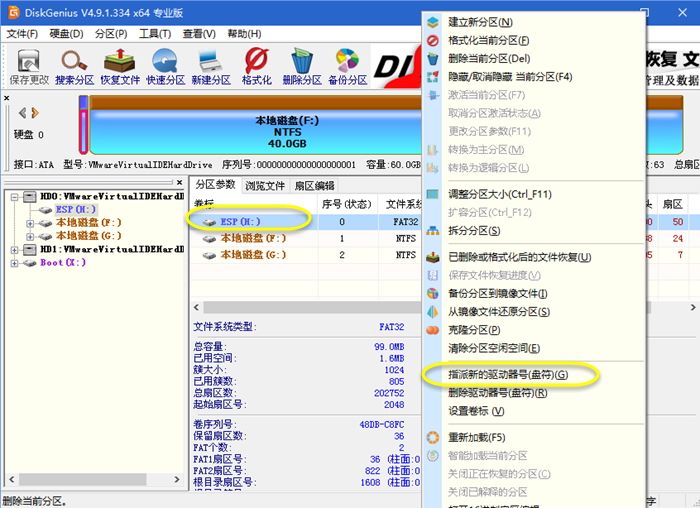The width and height of the screenshot is (700, 508).
Task: Go to next disk with right arrow
Action: pyautogui.click(x=35, y=113)
